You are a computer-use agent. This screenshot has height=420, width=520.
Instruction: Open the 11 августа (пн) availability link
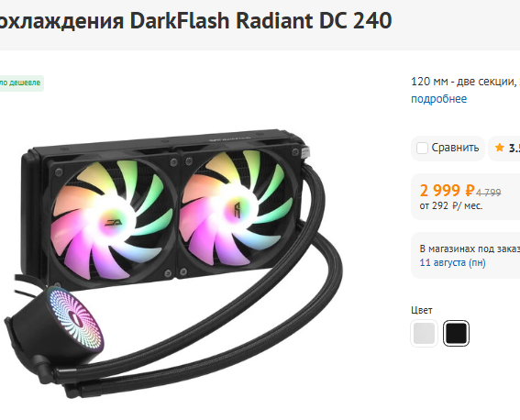click(x=452, y=262)
